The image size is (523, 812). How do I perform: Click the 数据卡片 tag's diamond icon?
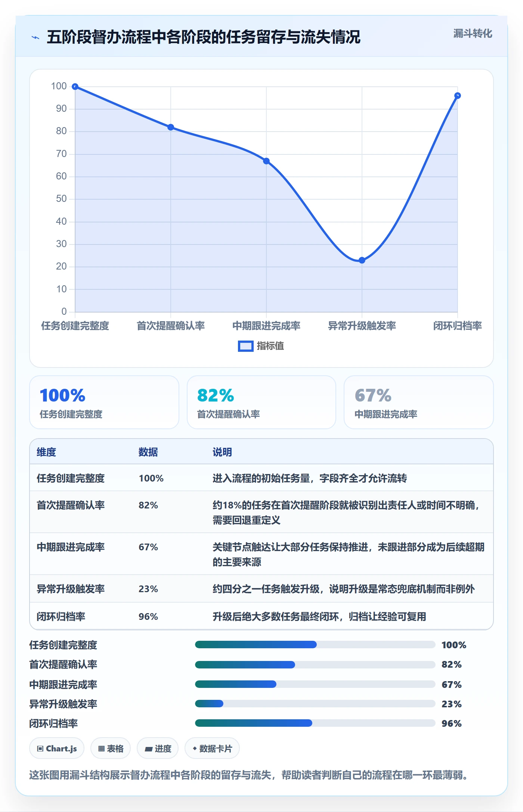[x=195, y=748]
